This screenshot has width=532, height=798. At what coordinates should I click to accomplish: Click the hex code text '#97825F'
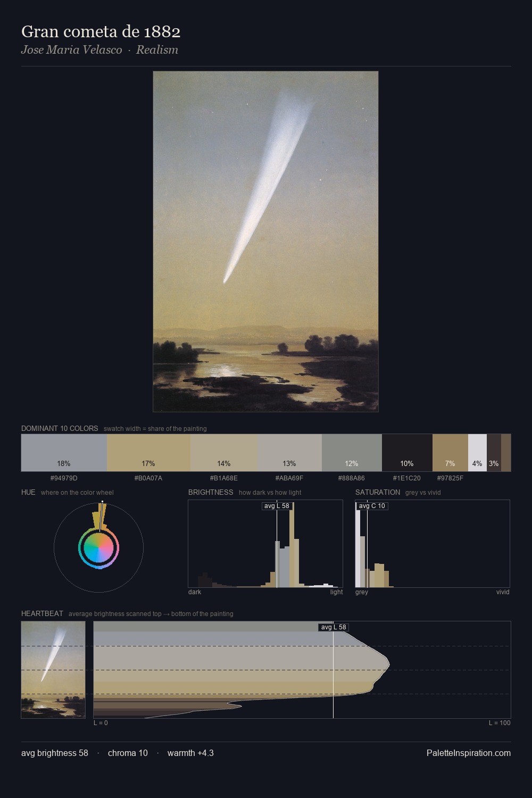450,478
